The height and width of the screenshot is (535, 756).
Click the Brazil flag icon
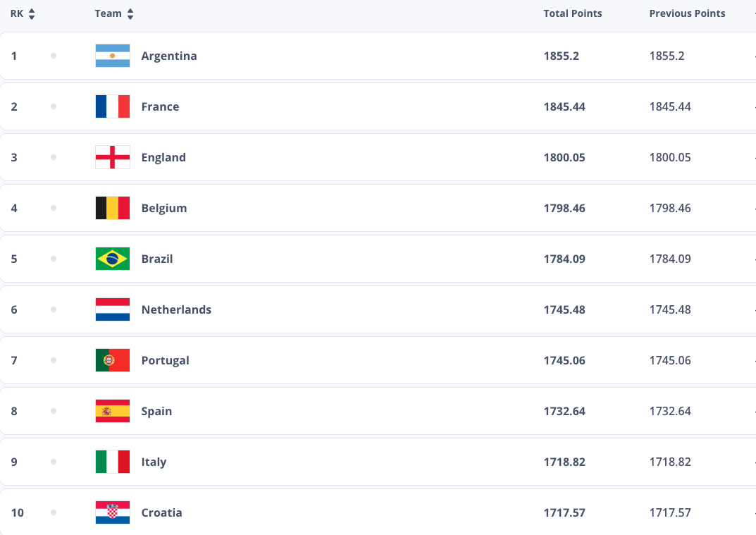pos(112,259)
